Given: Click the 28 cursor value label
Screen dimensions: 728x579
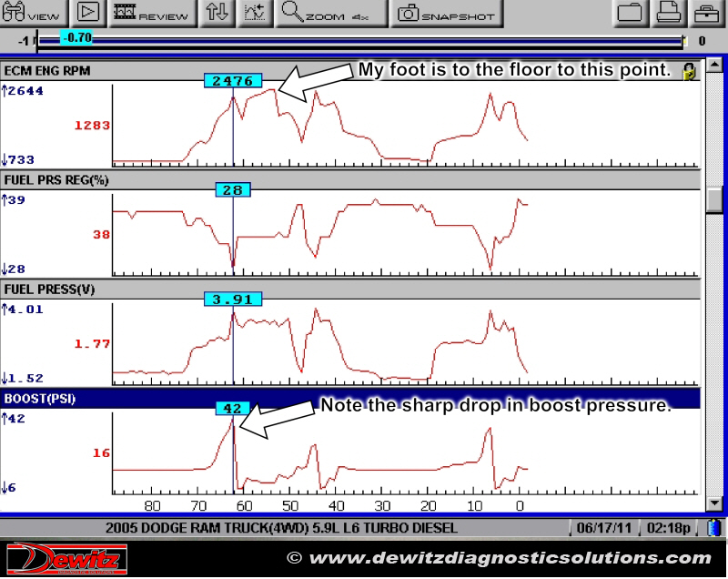Looking at the screenshot, I should pyautogui.click(x=233, y=190).
